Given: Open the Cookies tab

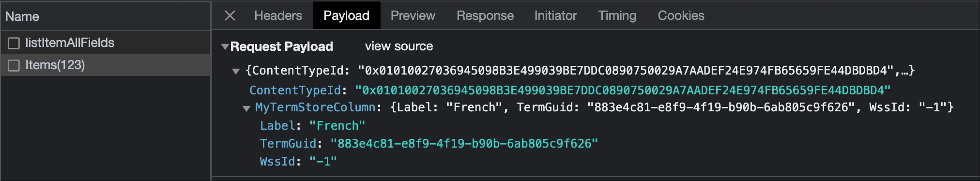Looking at the screenshot, I should click(x=681, y=15).
